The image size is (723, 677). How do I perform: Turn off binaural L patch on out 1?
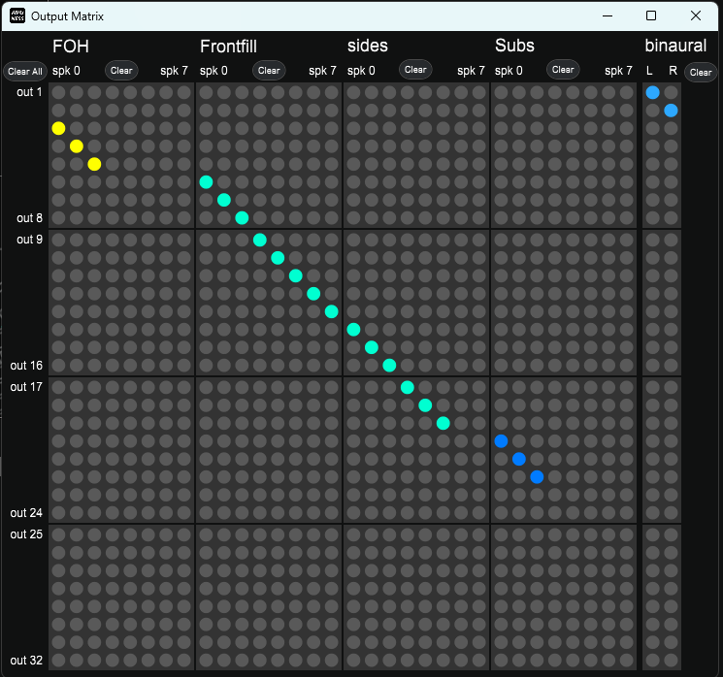point(653,93)
